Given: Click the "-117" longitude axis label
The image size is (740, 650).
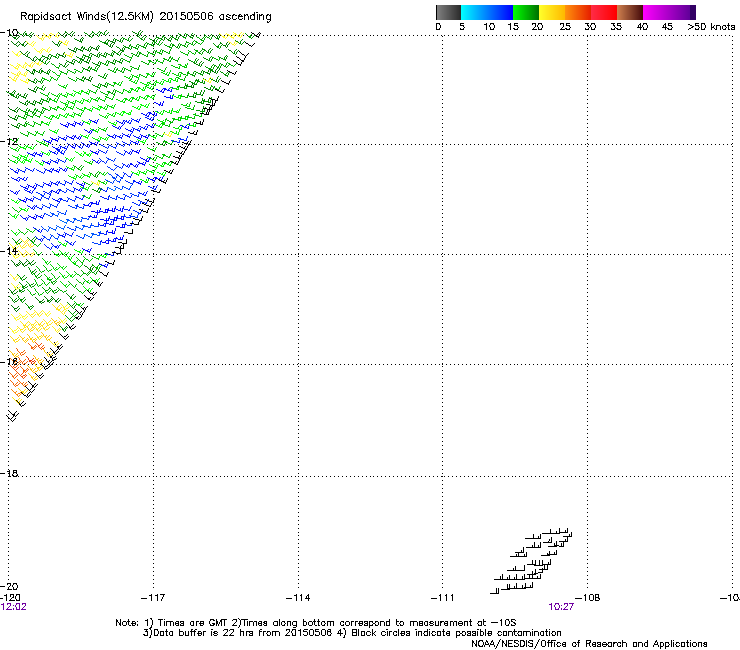Looking at the screenshot, I should (153, 598).
